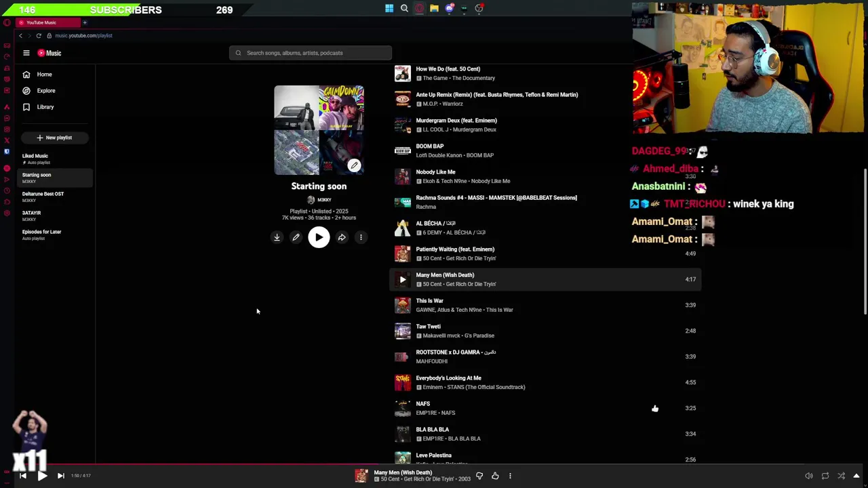Resume playback in player bar

[41, 476]
